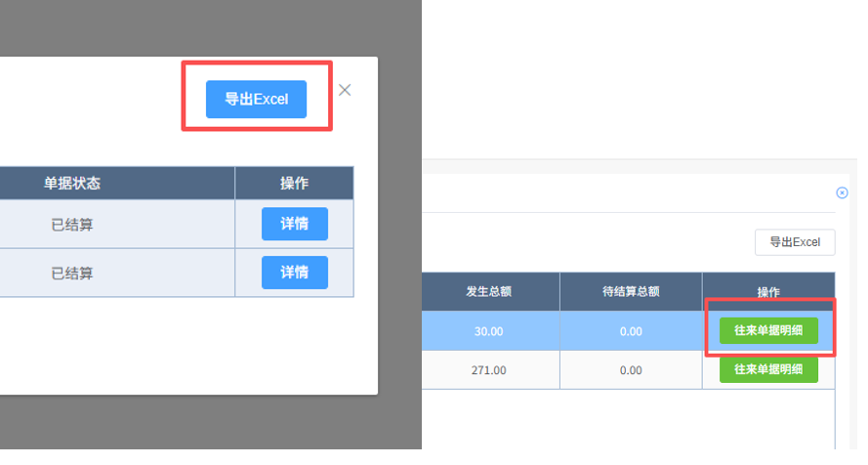Image resolution: width=868 pixels, height=465 pixels.
Task: Open 往来单据明细 for the 30.00 row
Action: [x=768, y=330]
